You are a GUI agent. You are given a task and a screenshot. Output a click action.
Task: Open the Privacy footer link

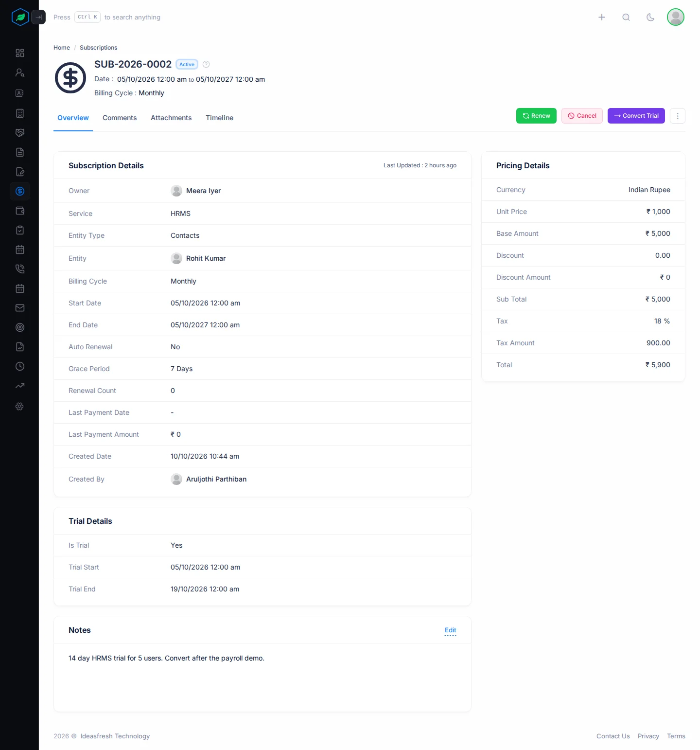[648, 736]
